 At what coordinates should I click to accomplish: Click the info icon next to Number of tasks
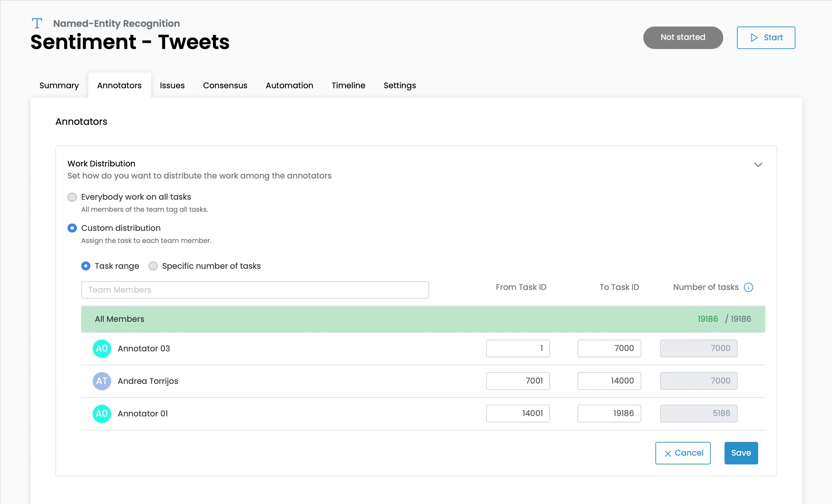click(x=748, y=287)
